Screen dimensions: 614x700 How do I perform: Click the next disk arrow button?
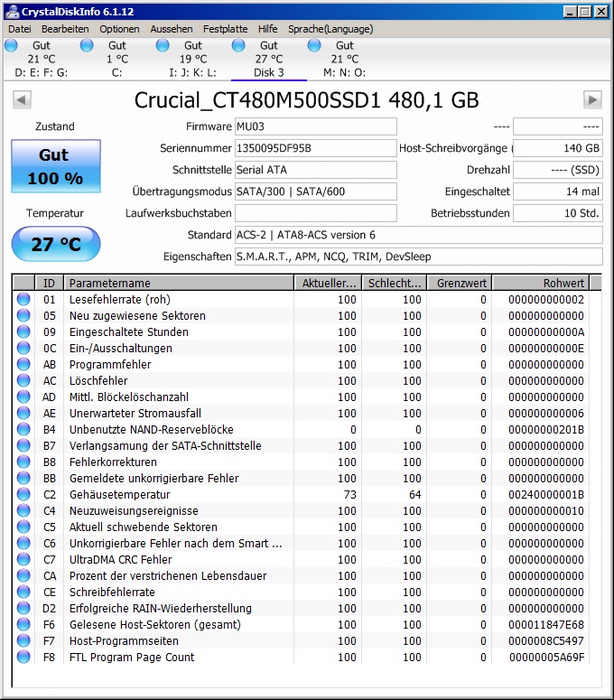(x=592, y=99)
